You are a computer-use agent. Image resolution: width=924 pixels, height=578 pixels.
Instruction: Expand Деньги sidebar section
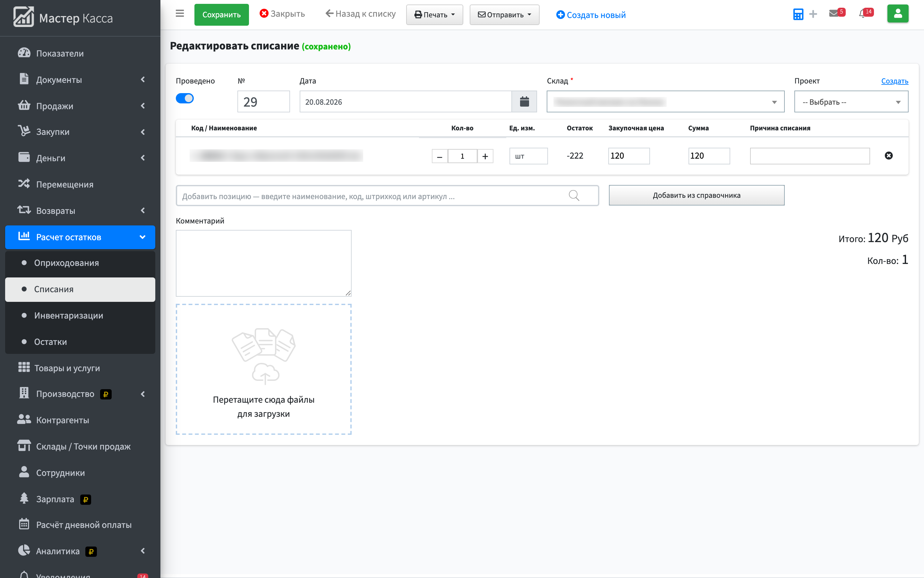pos(80,158)
